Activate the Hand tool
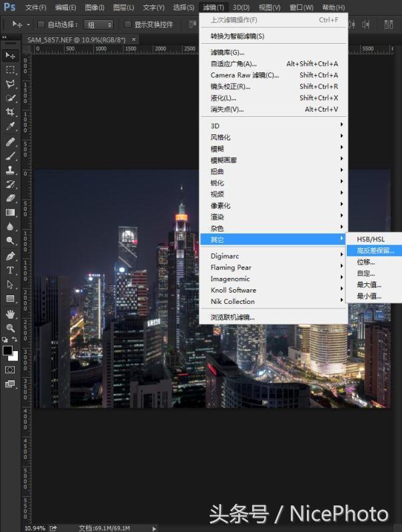 (x=10, y=313)
